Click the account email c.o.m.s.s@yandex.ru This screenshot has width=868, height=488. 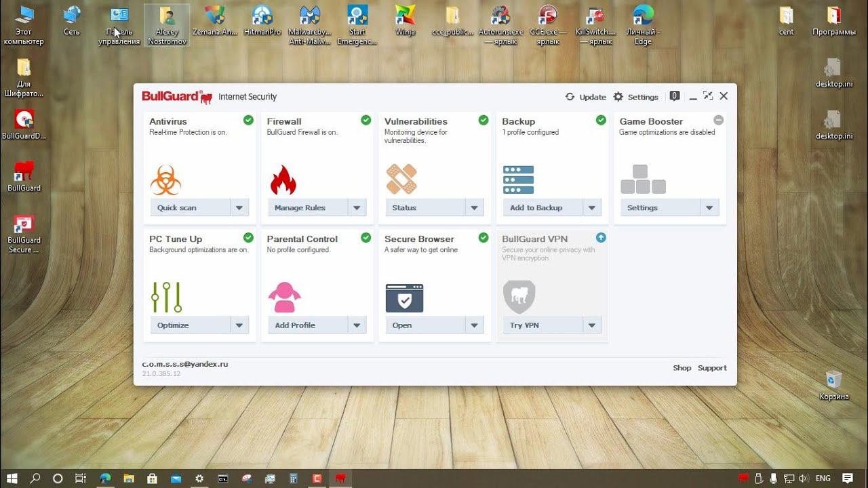[x=185, y=364]
